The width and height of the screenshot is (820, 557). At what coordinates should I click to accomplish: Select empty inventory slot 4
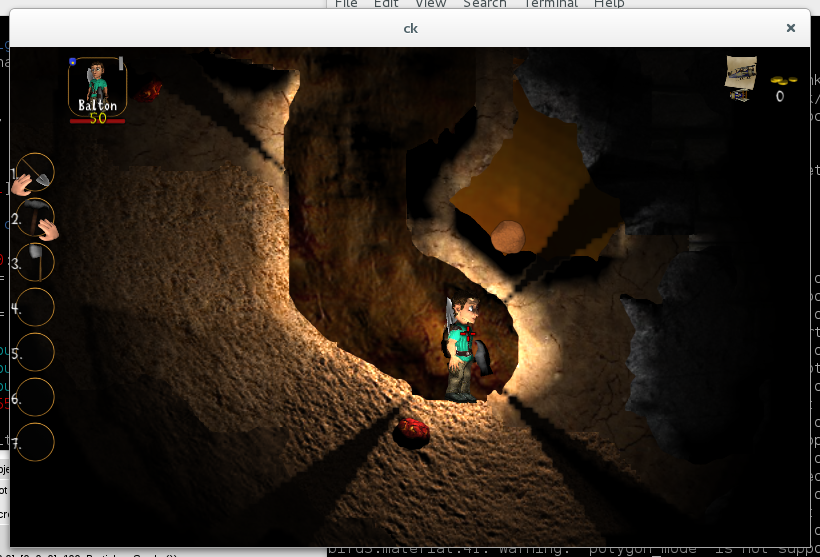coord(35,308)
